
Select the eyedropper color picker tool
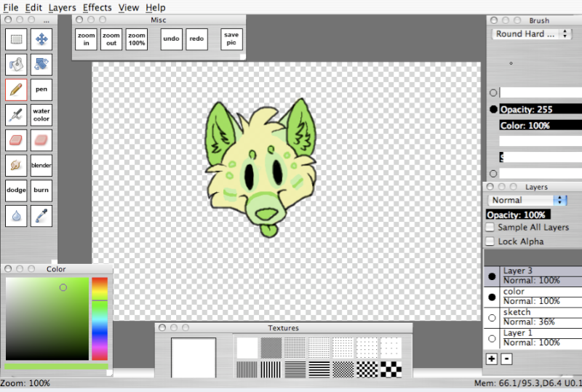click(41, 215)
